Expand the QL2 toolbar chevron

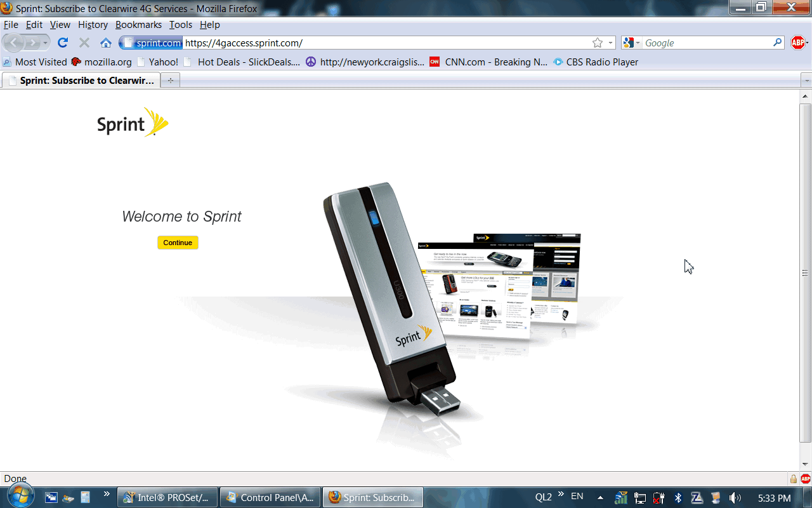pyautogui.click(x=561, y=493)
